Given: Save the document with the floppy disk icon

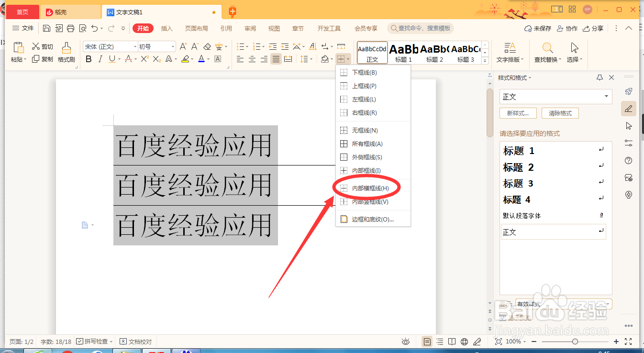Looking at the screenshot, I should (x=46, y=28).
